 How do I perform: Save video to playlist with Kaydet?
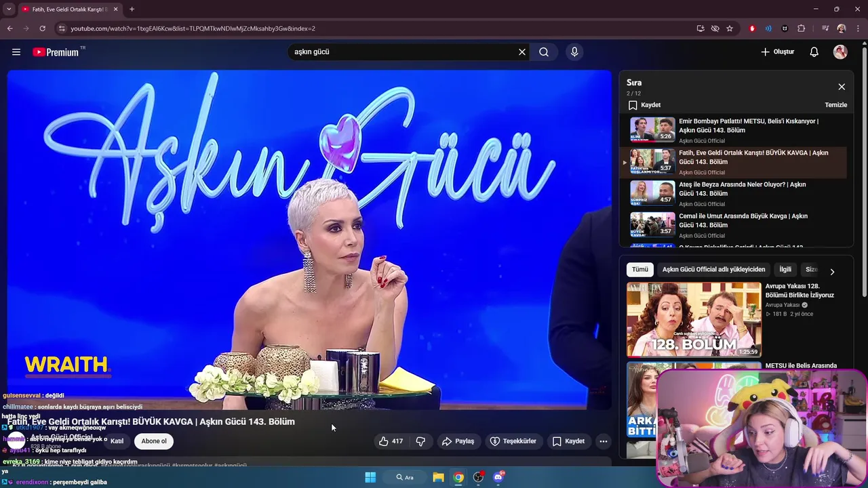(568, 441)
